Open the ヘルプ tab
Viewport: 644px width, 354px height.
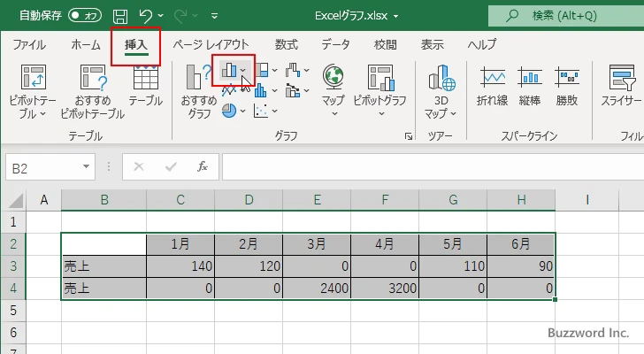[x=482, y=44]
